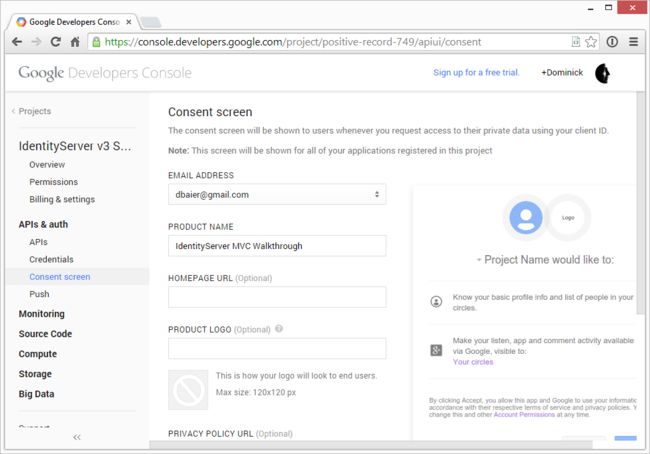Go back with the browser back arrow

click(x=17, y=42)
